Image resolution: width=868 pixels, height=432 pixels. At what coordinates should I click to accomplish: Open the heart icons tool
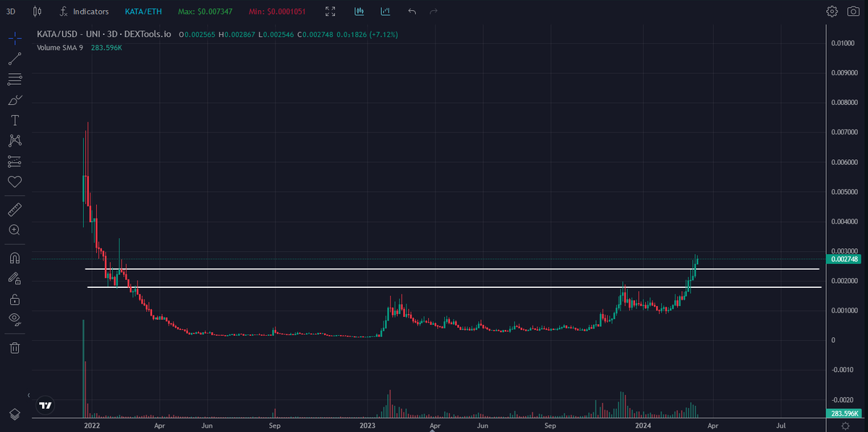[14, 182]
